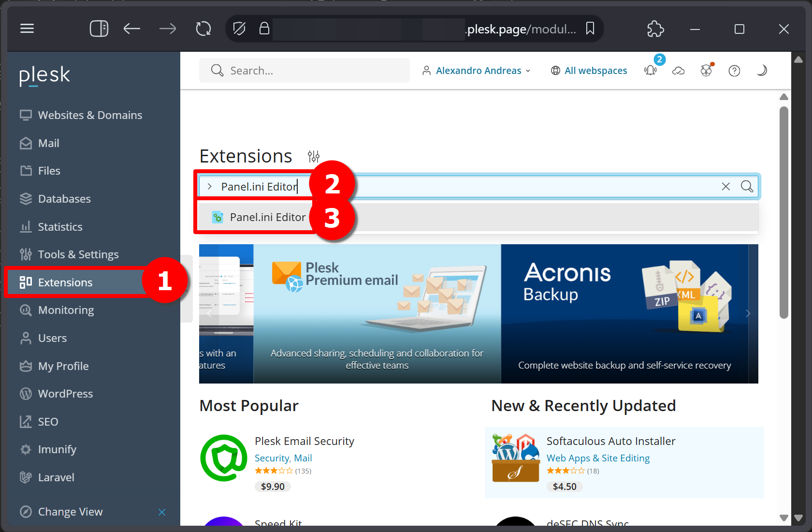Viewport: 812px width, 532px height.
Task: Open Extensions settings sliders icon
Action: pos(314,156)
